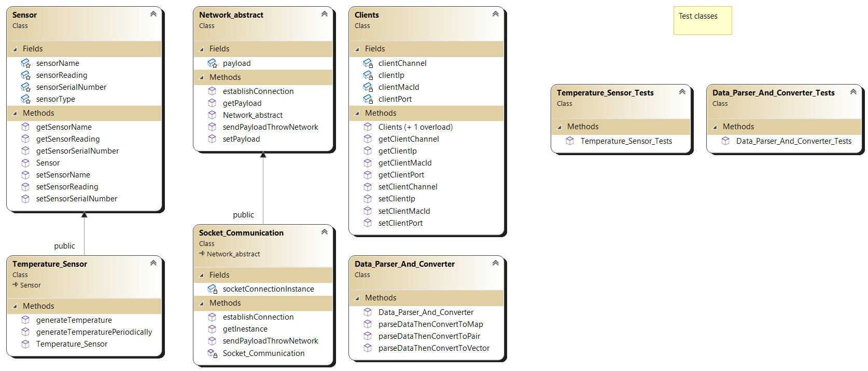This screenshot has width=868, height=371.
Task: Select the getClientMacId method
Action: pos(405,163)
